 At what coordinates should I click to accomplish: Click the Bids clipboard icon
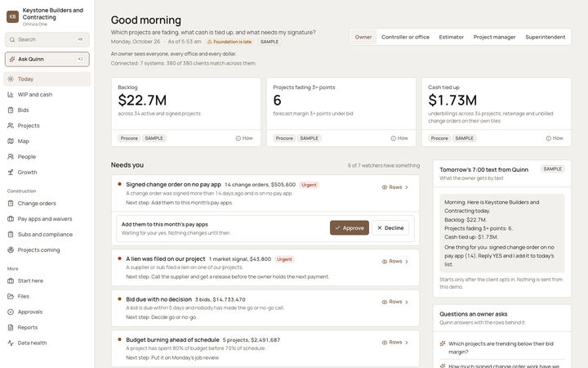pos(11,110)
